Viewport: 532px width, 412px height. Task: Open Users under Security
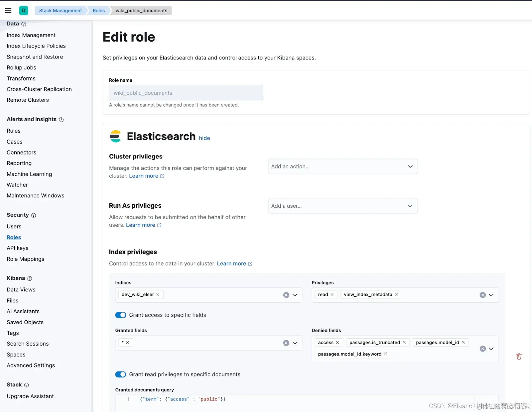(x=14, y=227)
